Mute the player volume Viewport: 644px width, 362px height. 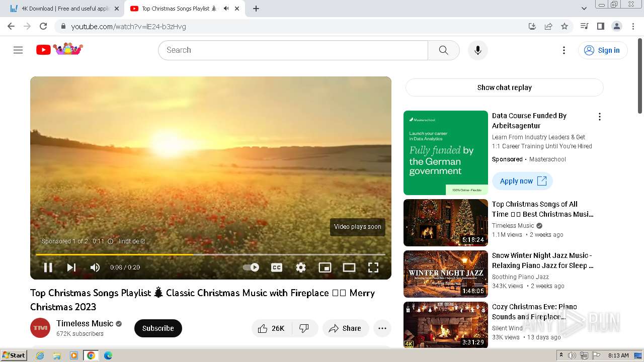[95, 267]
